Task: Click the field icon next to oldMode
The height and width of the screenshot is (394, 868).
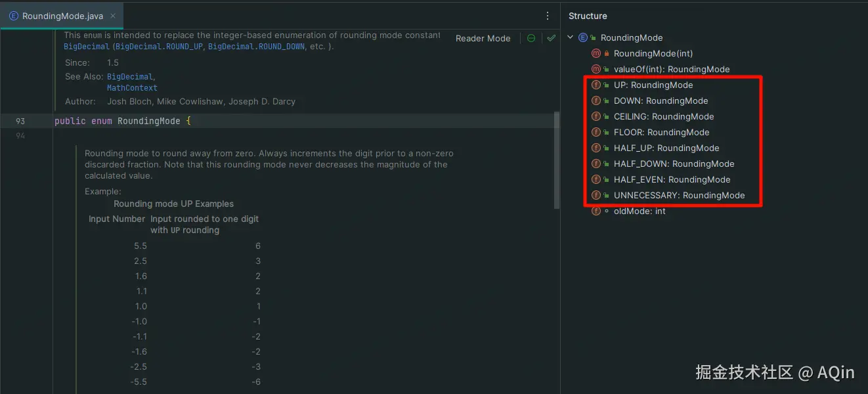Action: click(596, 211)
